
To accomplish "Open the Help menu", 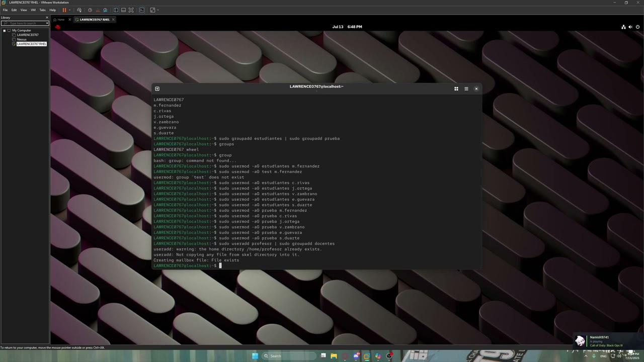I will (52, 10).
